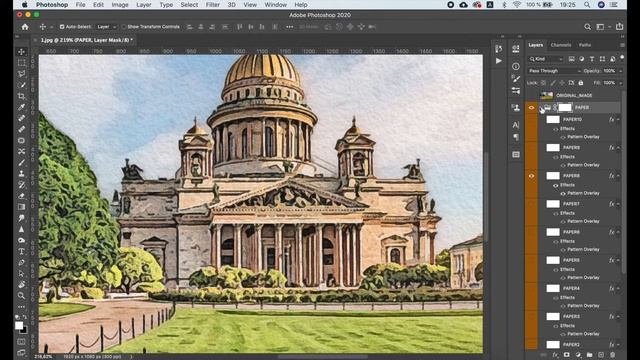Open Photoshop search magnifier in options bar

click(587, 27)
